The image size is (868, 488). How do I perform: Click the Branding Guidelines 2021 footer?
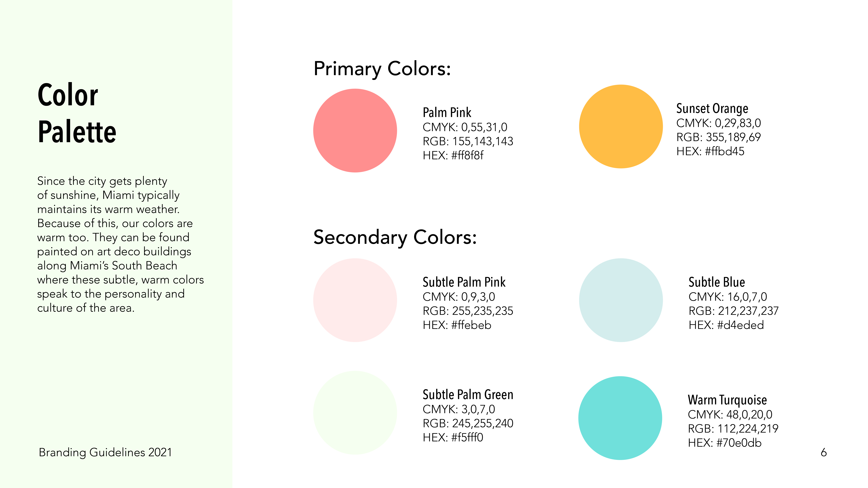click(x=105, y=452)
